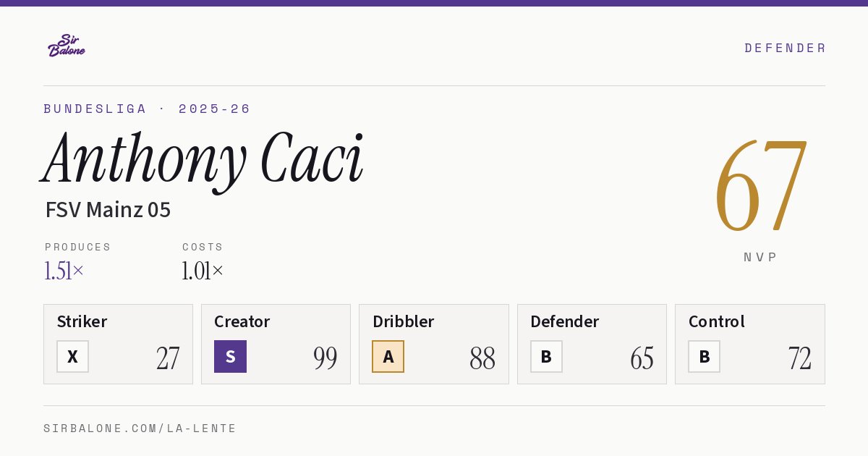Click the Striker score 27
This screenshot has width=868, height=456.
click(x=168, y=358)
